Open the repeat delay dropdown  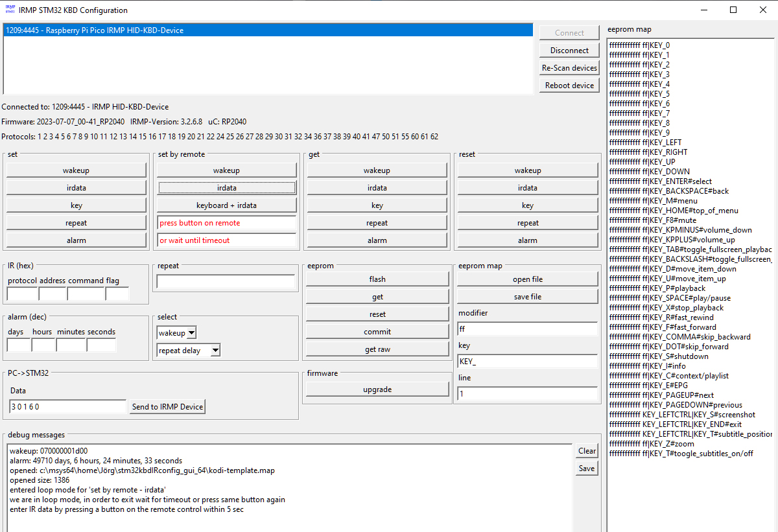(215, 350)
